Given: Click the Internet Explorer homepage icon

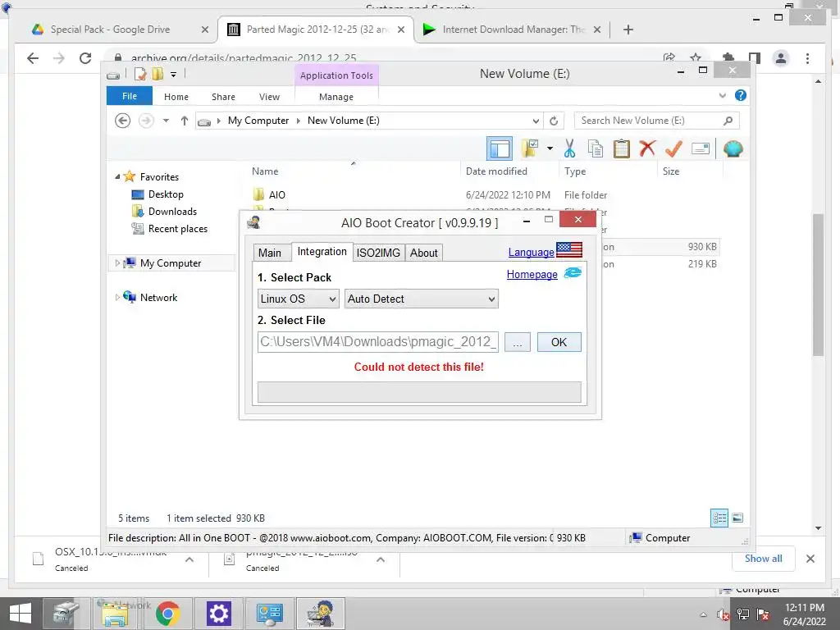Looking at the screenshot, I should 573,273.
